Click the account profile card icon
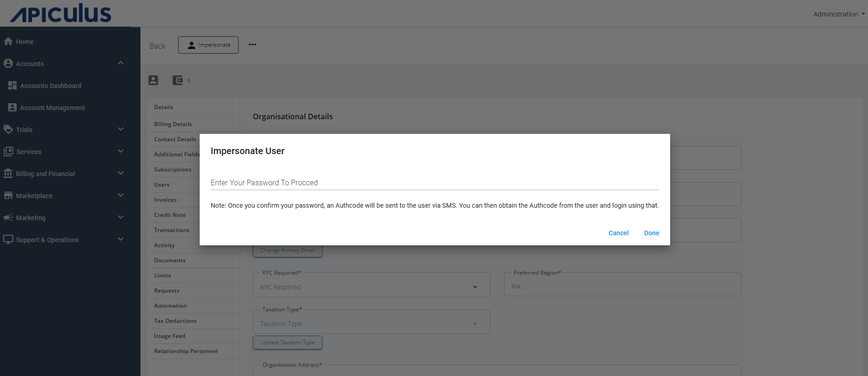Viewport: 868px width, 376px height. click(x=153, y=80)
